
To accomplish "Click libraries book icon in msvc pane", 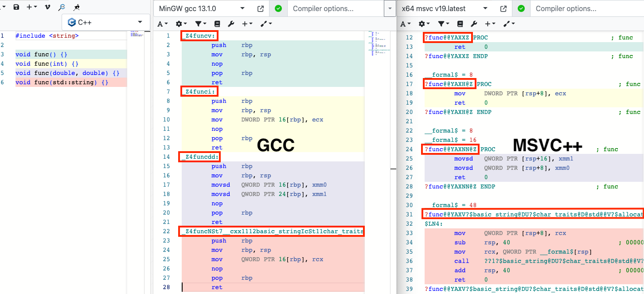I will click(x=460, y=24).
